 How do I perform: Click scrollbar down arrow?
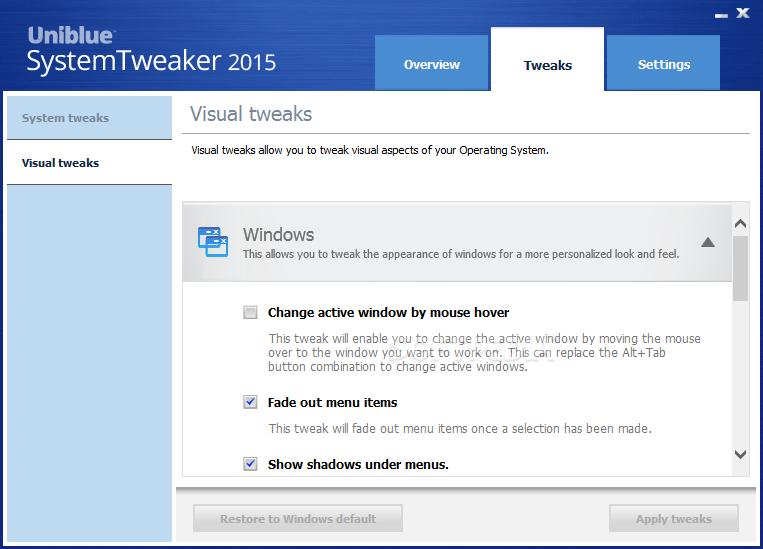740,454
